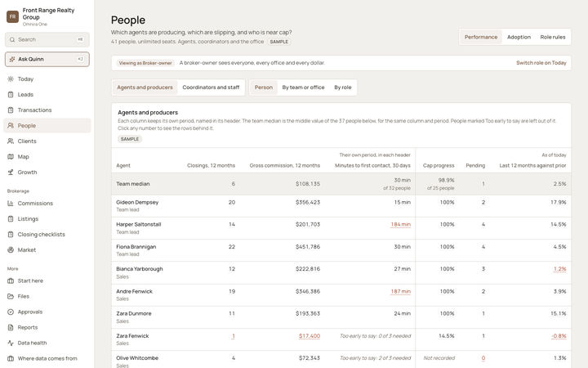Click Gideon Dempsey's 20 closings
This screenshot has width=588, height=368.
tap(232, 203)
